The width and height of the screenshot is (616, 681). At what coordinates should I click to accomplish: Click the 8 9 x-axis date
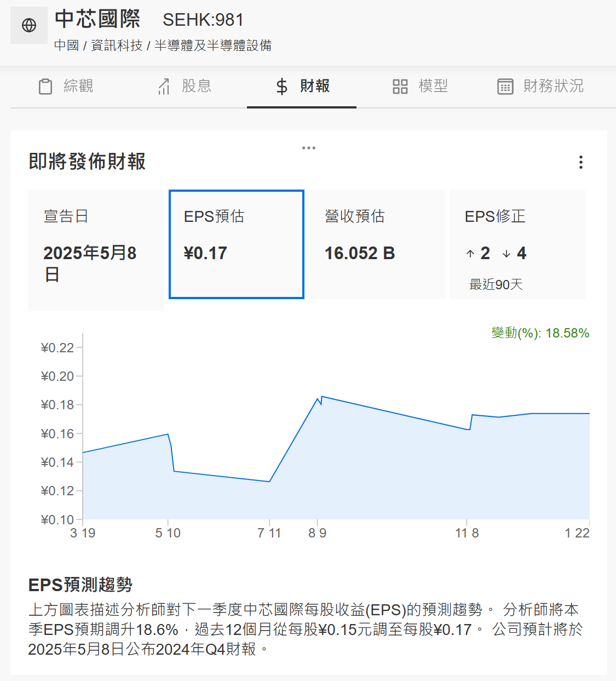point(318,533)
